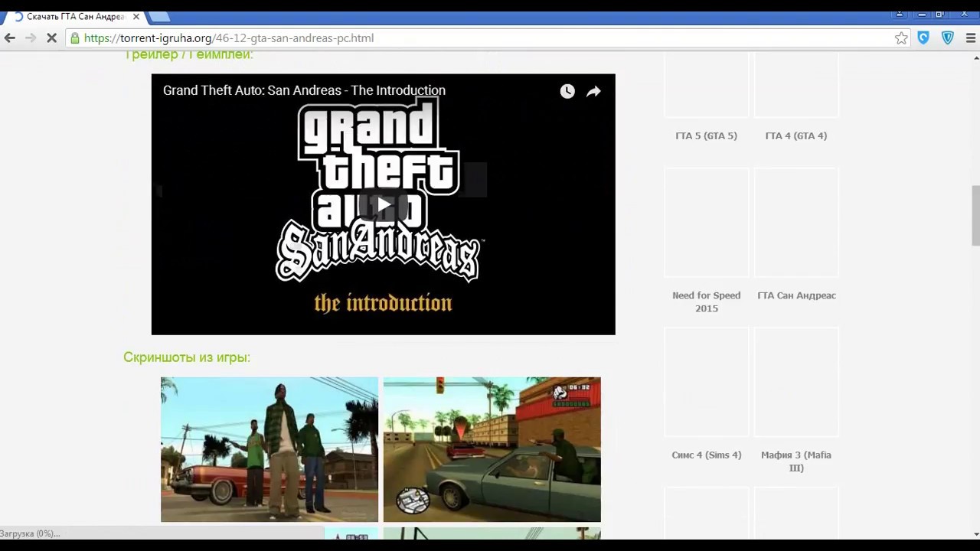This screenshot has height=551, width=980.
Task: Click the green padlock site info icon
Action: 74,37
